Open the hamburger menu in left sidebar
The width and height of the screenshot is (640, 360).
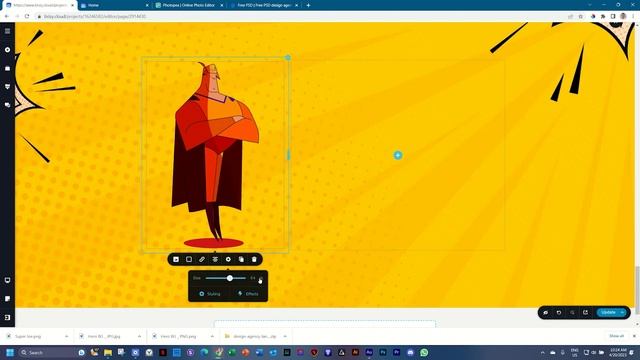tap(7, 31)
